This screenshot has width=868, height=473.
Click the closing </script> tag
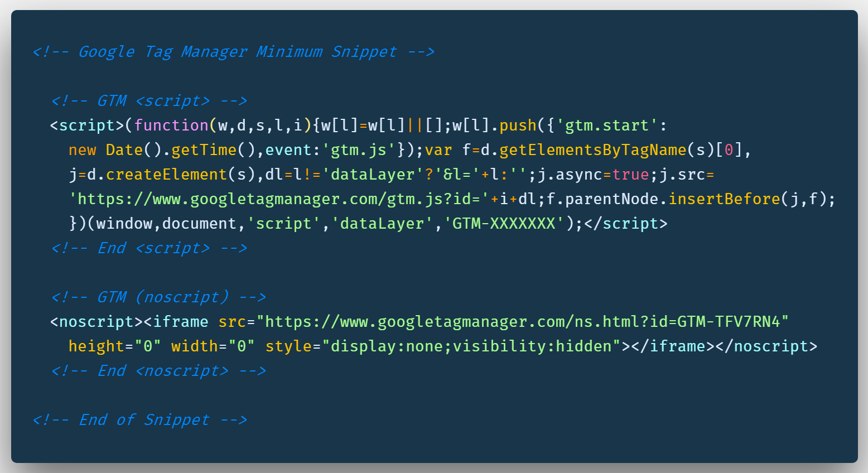[x=626, y=224]
